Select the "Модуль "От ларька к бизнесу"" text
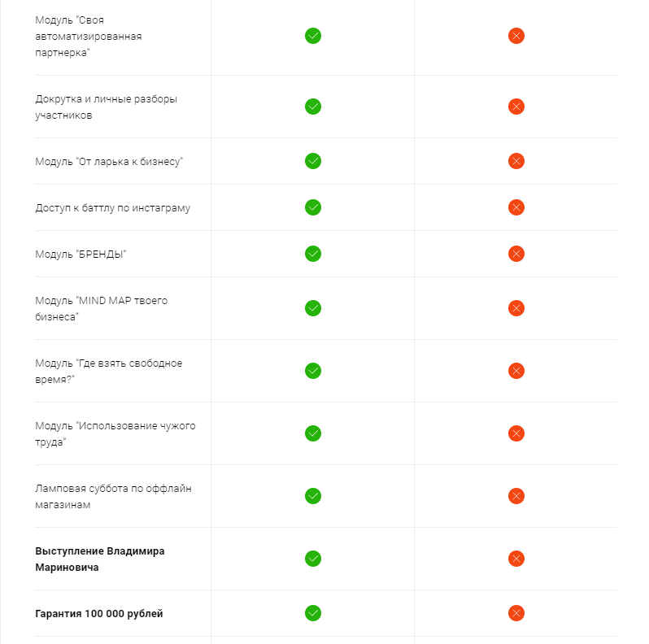The image size is (649, 644). point(109,162)
